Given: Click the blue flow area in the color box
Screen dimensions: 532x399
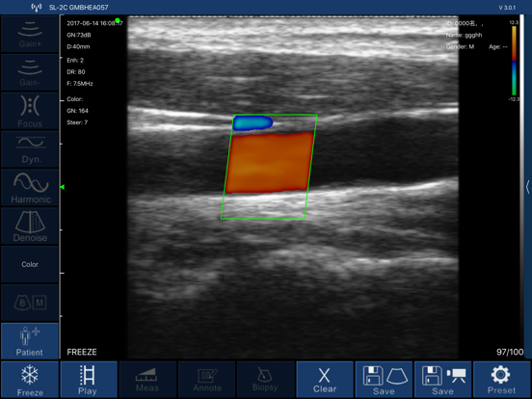Looking at the screenshot, I should pyautogui.click(x=253, y=123).
